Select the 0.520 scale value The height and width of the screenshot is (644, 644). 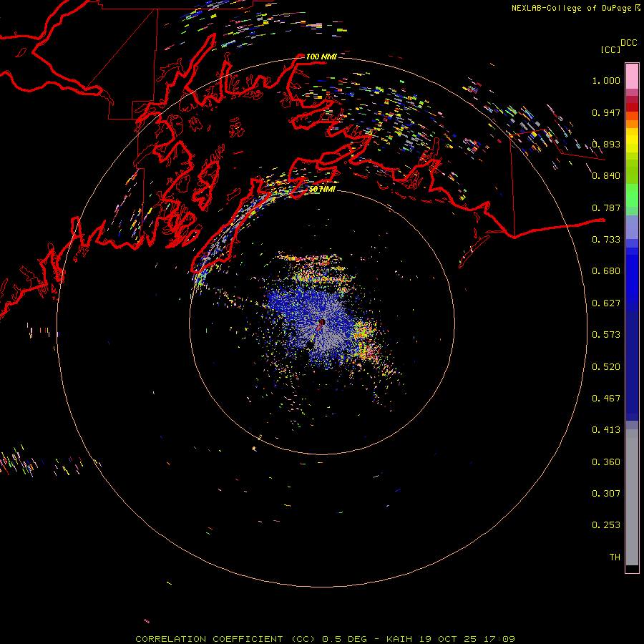coord(606,367)
